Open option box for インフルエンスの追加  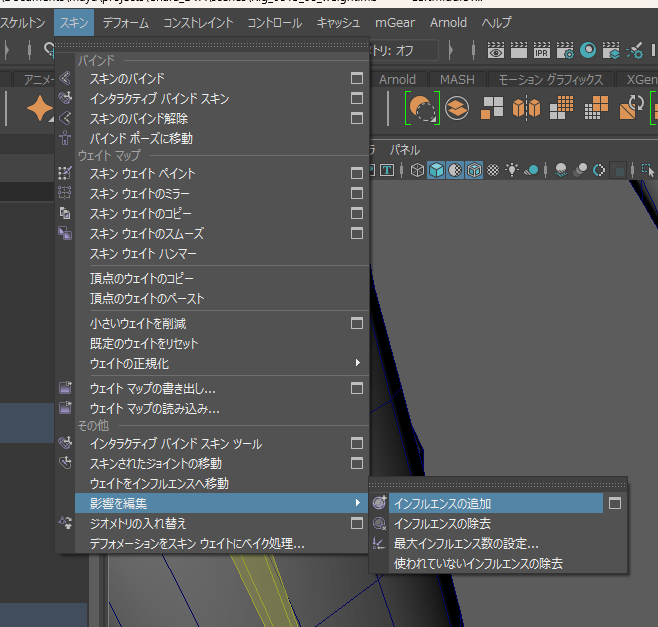tap(615, 503)
